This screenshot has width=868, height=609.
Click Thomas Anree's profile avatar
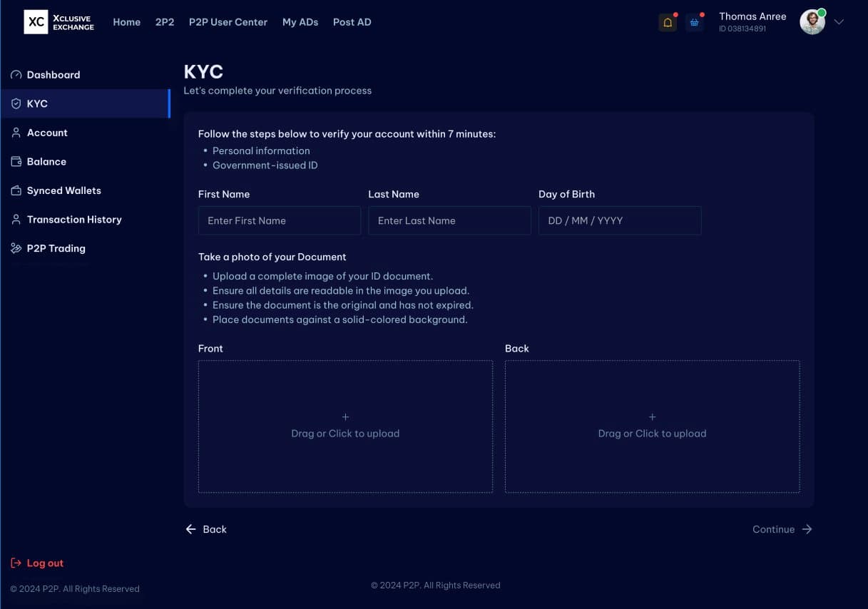(x=812, y=21)
